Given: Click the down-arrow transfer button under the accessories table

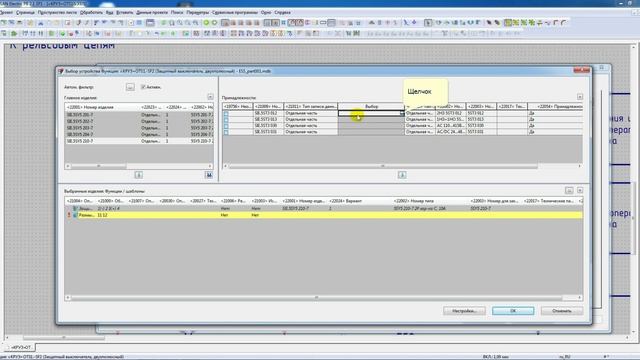Looking at the screenshot, I should pos(402,175).
